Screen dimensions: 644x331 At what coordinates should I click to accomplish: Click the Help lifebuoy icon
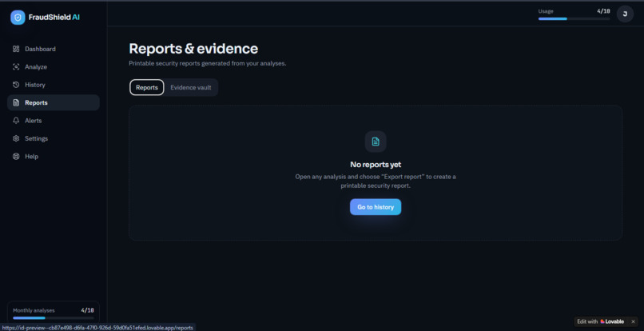coord(16,156)
